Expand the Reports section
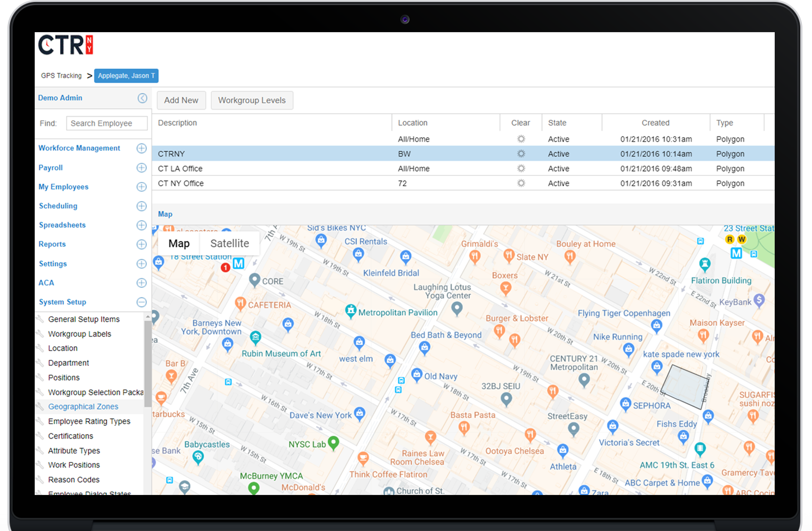The image size is (812, 531). tap(141, 244)
